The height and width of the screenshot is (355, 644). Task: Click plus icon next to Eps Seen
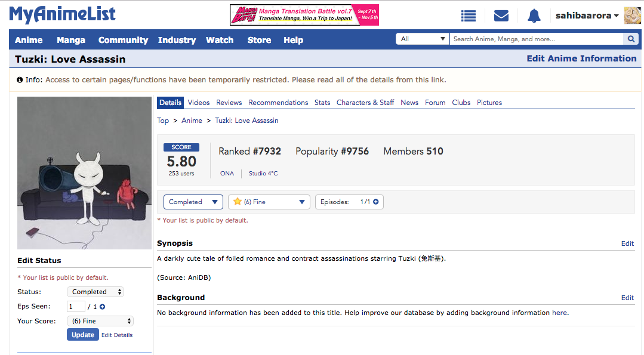click(102, 307)
